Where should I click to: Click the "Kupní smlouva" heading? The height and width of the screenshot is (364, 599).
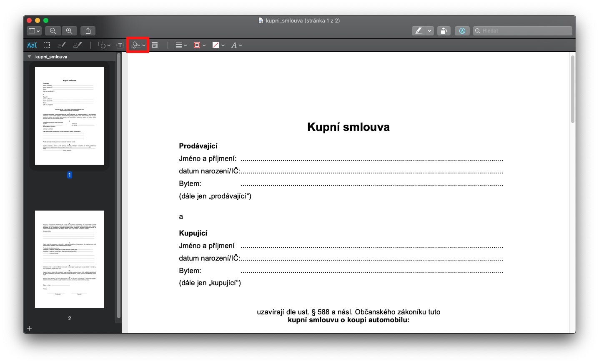(x=348, y=127)
